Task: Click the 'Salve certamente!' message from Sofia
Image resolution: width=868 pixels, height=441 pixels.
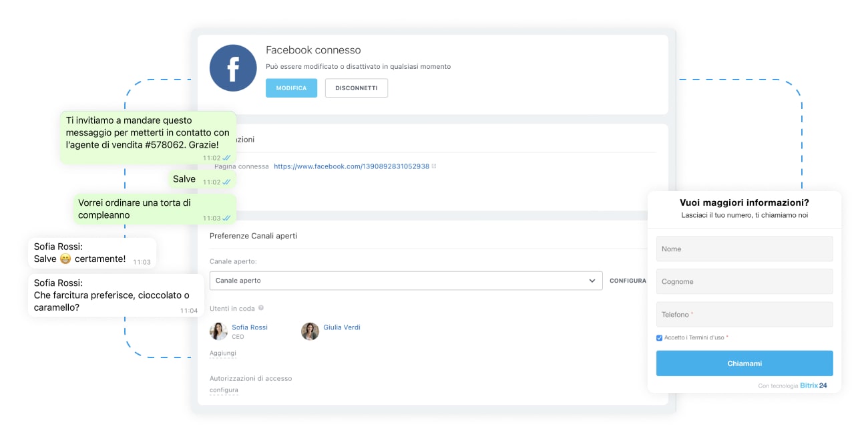Action: point(92,253)
